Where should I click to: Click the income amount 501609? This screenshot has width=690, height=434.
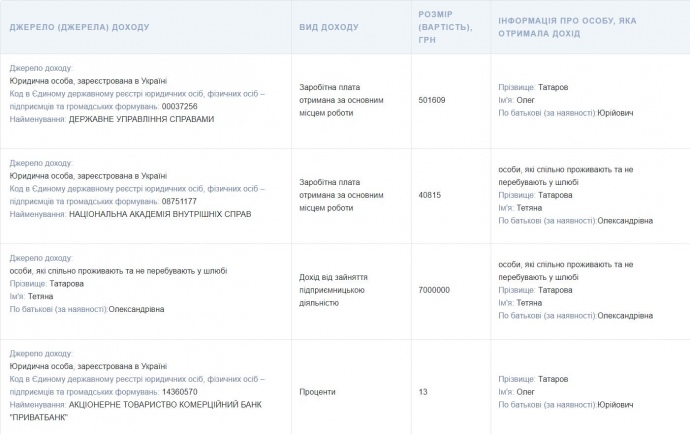[x=432, y=100]
